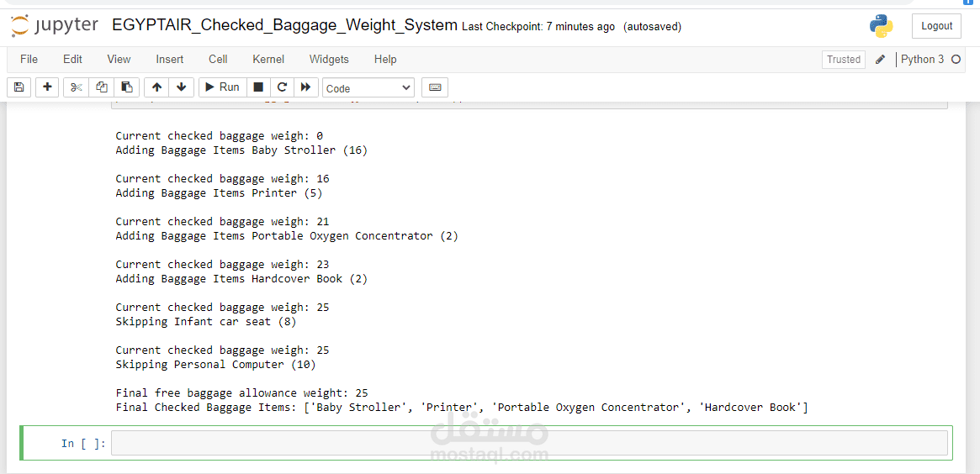Cut selected cells with scissors icon
The image size is (980, 474).
click(x=77, y=87)
